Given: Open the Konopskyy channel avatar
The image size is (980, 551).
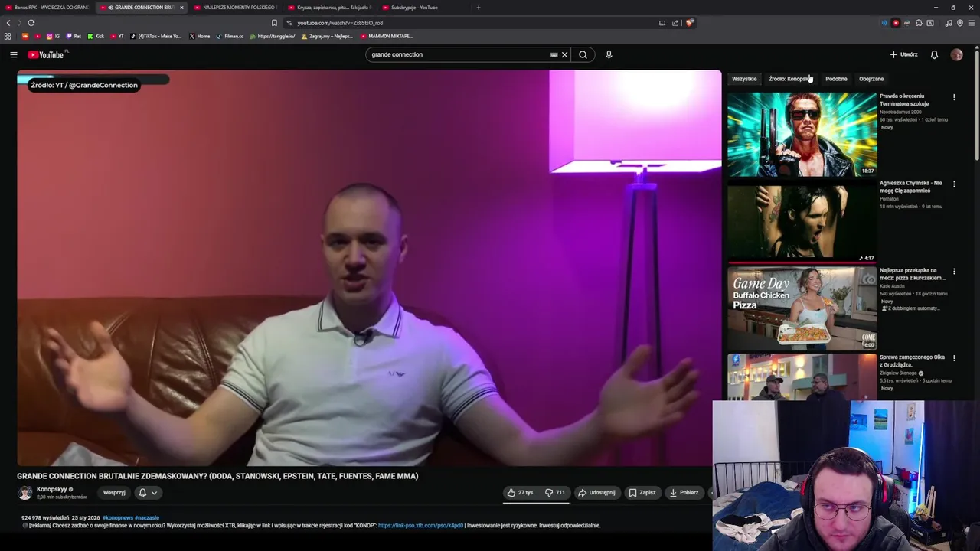Looking at the screenshot, I should [x=25, y=493].
